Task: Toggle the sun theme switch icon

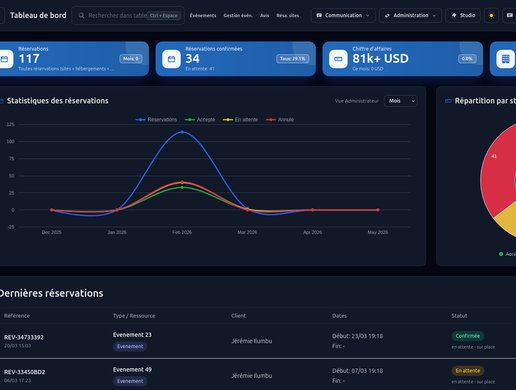Action: pos(491,16)
